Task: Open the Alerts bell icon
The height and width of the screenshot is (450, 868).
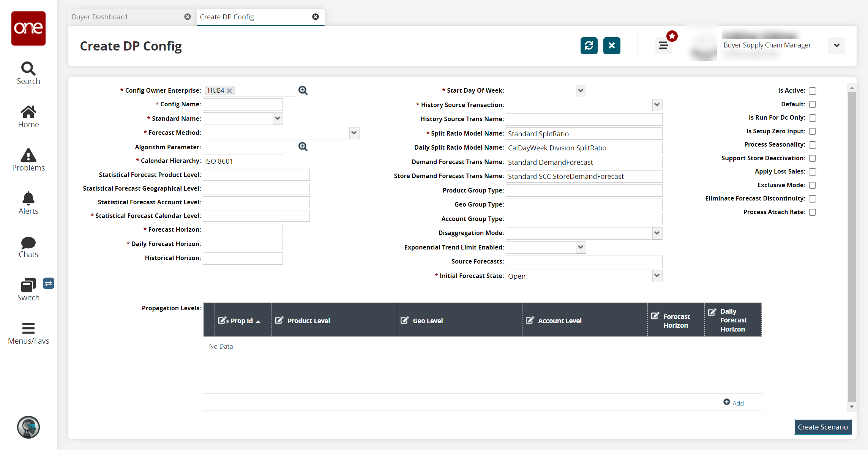Action: click(28, 203)
